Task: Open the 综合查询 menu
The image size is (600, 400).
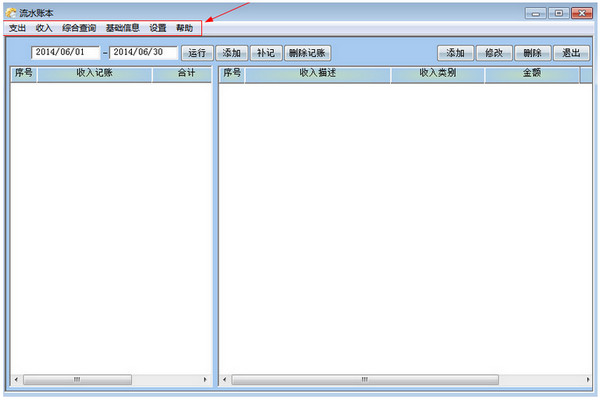Action: (x=79, y=28)
